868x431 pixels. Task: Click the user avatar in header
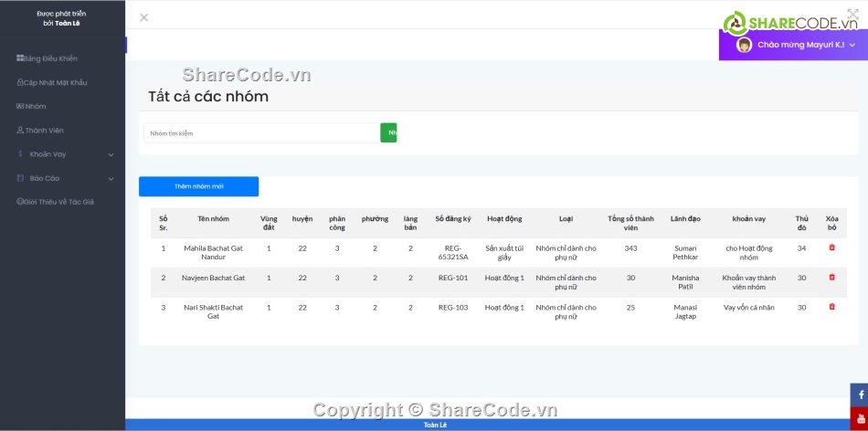pos(744,45)
